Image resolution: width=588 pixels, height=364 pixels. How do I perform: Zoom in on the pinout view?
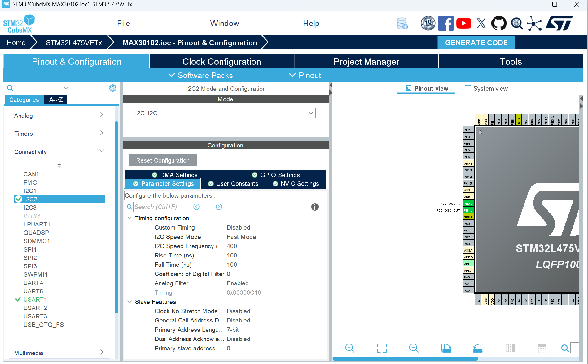point(349,348)
